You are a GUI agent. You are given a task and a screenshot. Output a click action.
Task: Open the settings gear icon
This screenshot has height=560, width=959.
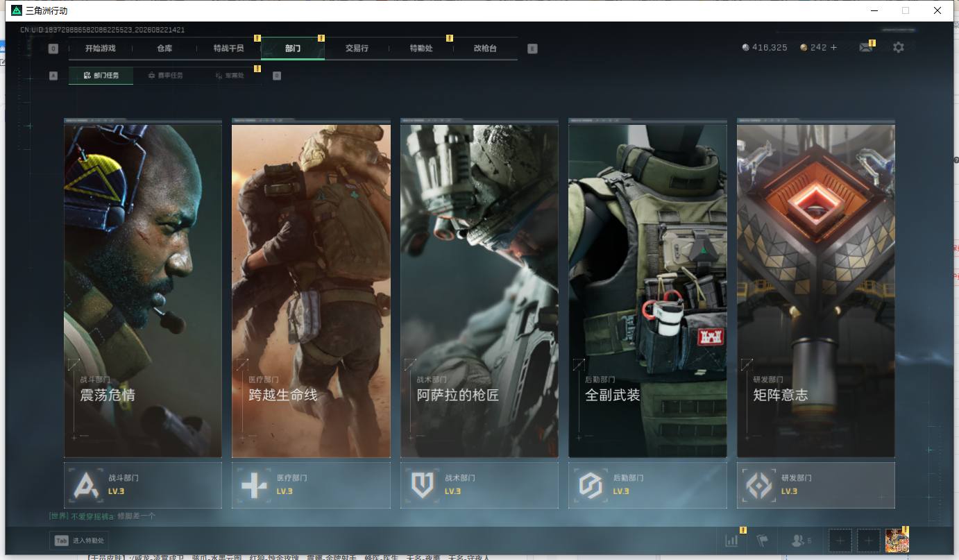pyautogui.click(x=899, y=48)
